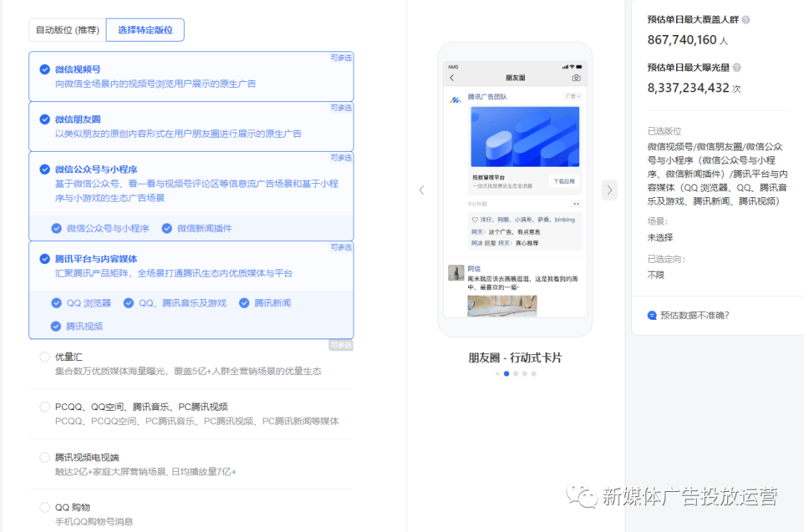
Task: Switch to 自动版位 (推荐) tab
Action: click(x=67, y=30)
